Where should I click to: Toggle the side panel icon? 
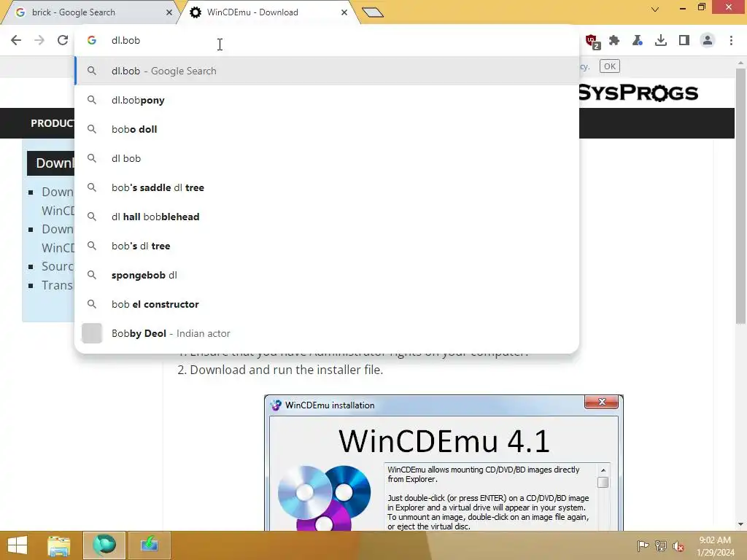coord(684,40)
